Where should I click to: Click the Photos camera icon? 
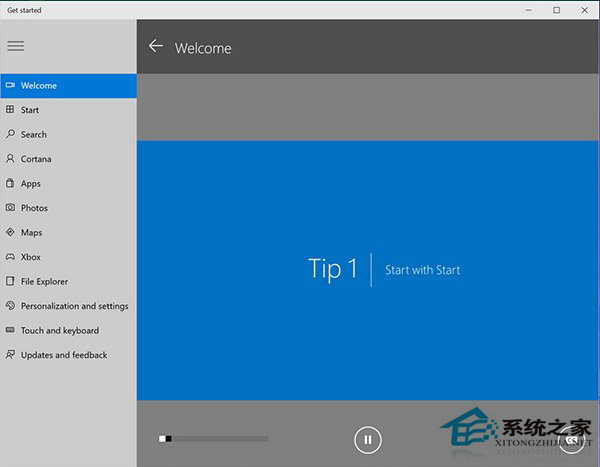pos(10,207)
